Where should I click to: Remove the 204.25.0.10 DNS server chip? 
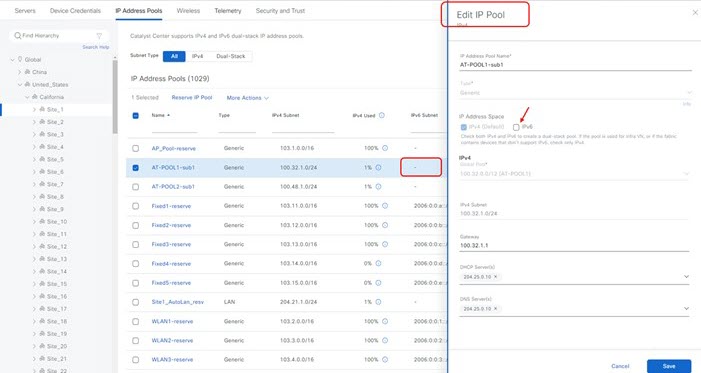(x=495, y=309)
